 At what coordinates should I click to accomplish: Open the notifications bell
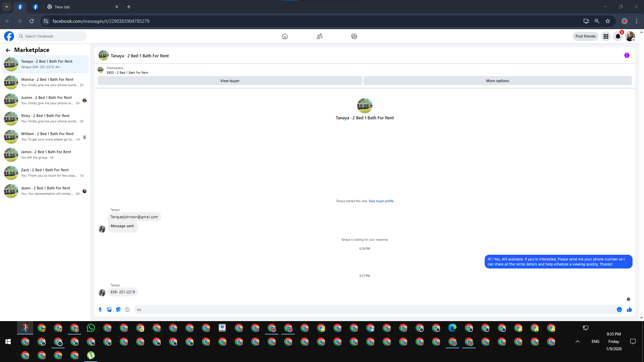(618, 36)
